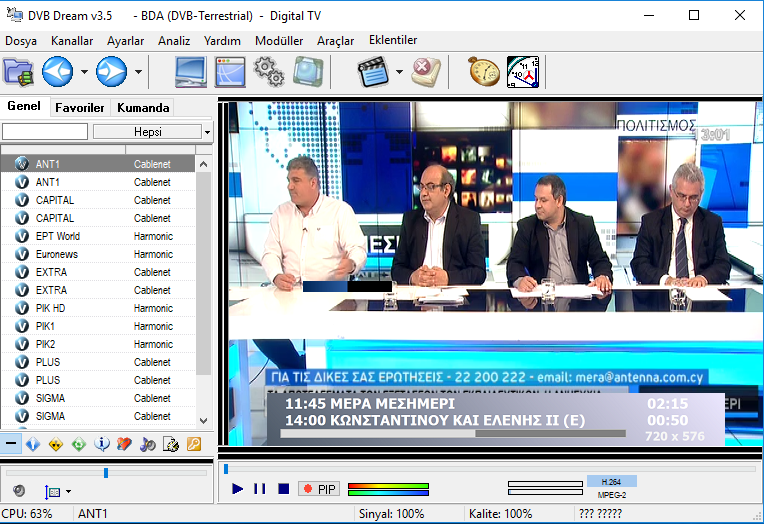Click channel list scroll down arrow
The image size is (764, 524).
(204, 420)
